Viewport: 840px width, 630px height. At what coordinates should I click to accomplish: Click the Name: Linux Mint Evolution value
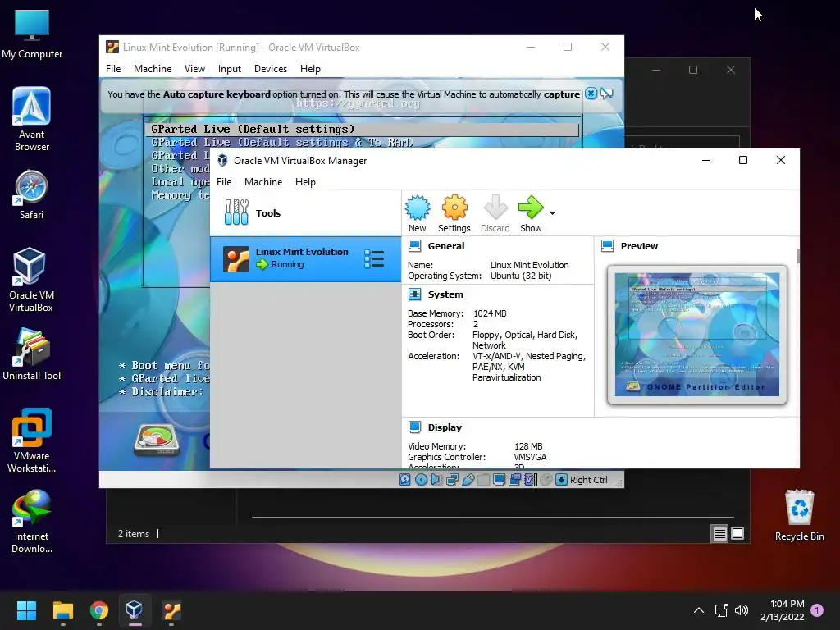(529, 265)
